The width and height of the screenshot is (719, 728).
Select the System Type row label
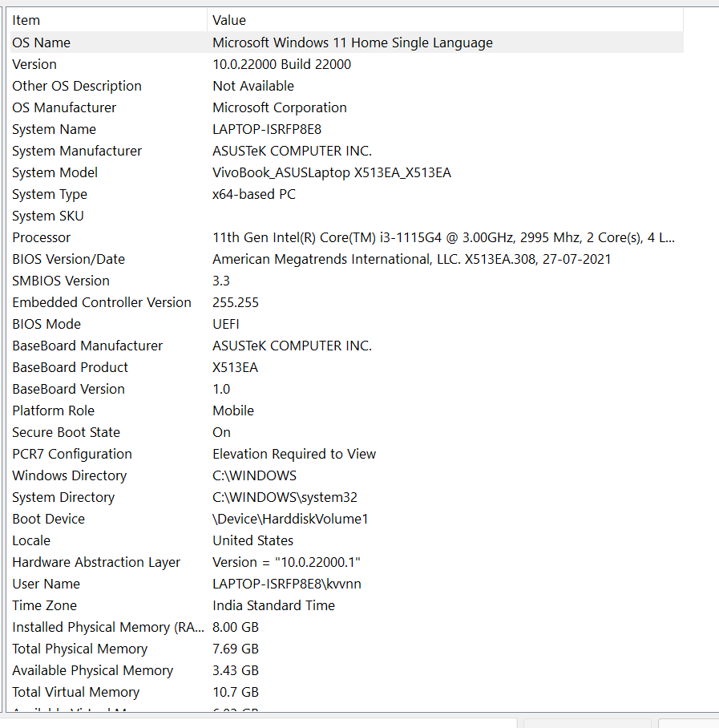[x=50, y=194]
